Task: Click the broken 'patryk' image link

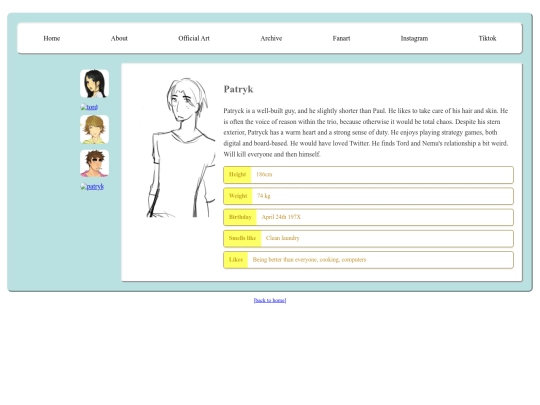Action: coord(92,187)
